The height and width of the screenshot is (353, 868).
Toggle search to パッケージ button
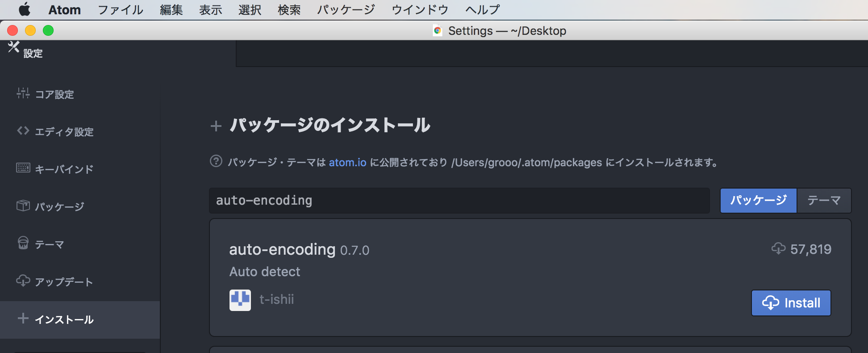click(758, 201)
